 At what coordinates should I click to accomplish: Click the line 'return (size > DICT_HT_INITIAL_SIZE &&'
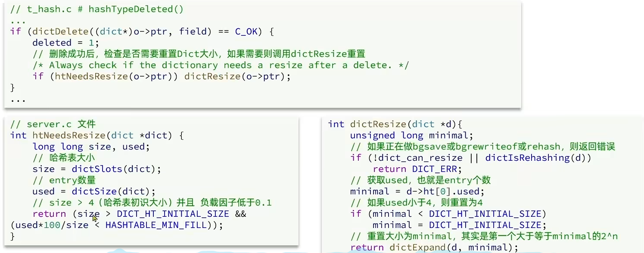click(x=139, y=214)
